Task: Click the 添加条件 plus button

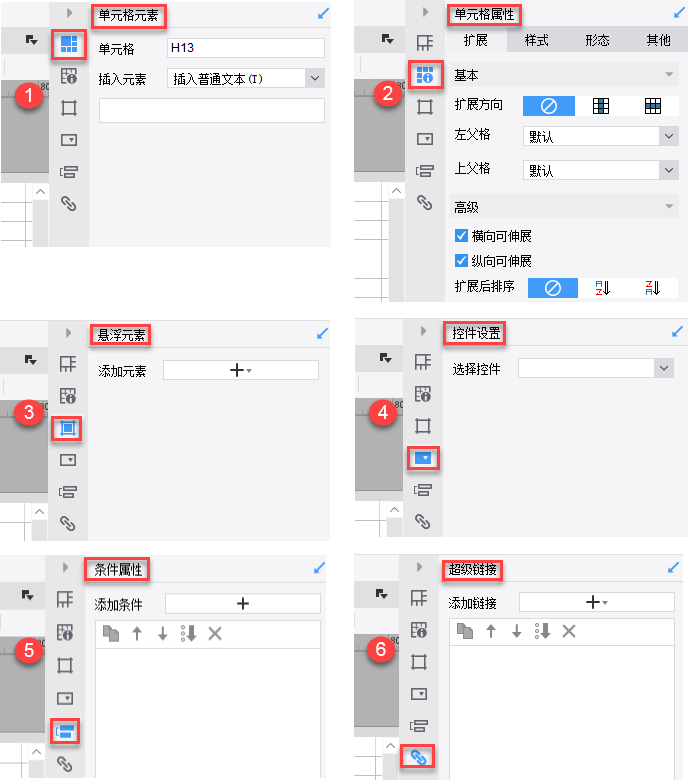Action: coord(243,603)
